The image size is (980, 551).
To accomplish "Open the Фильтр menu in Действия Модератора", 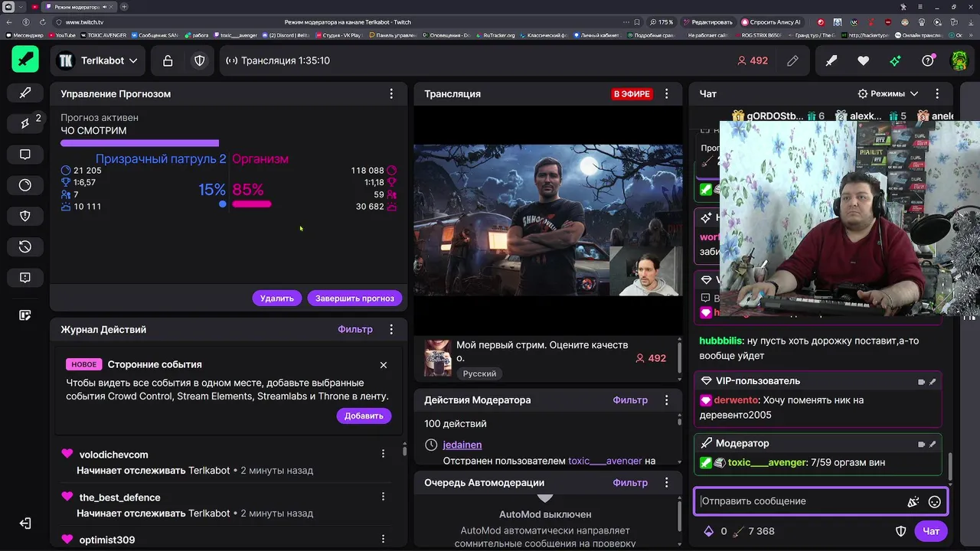I will 630,399.
